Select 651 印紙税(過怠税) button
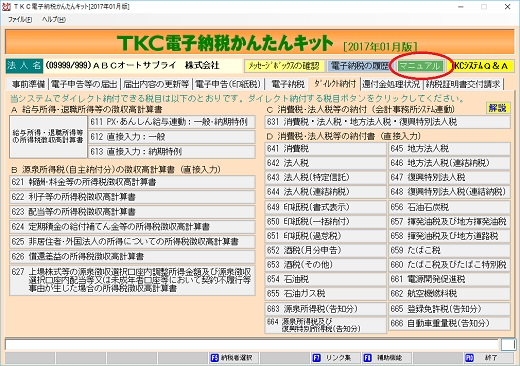520x366 pixels. (326, 236)
